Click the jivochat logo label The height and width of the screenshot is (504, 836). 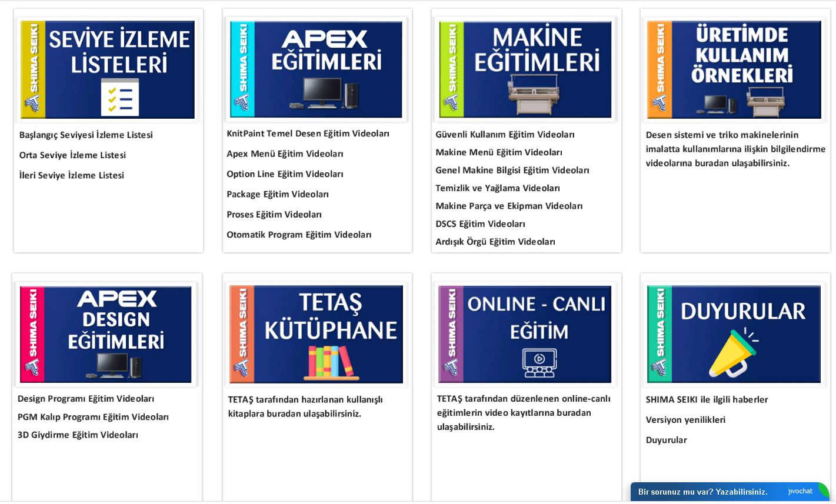click(800, 492)
